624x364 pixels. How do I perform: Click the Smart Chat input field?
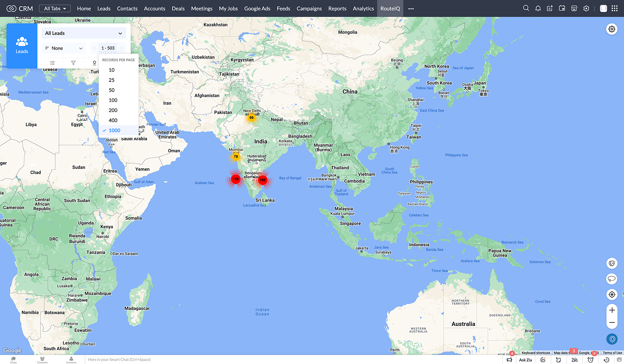(x=293, y=360)
